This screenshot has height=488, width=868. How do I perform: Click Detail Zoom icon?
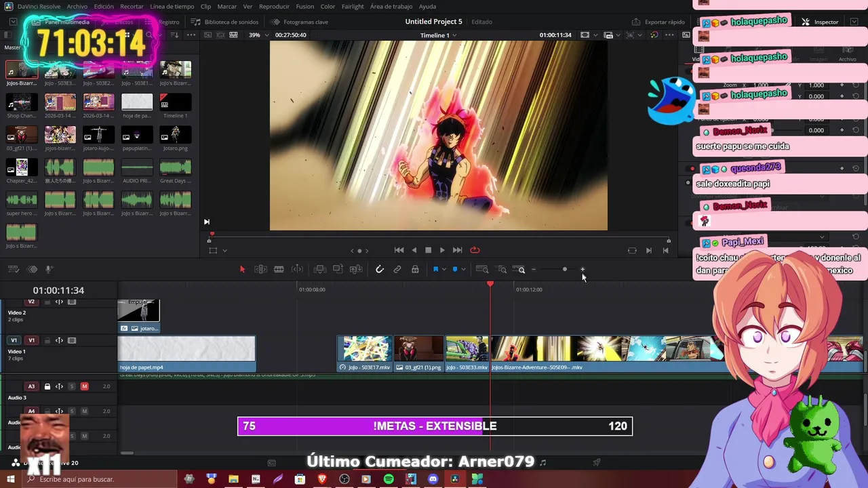pos(502,269)
